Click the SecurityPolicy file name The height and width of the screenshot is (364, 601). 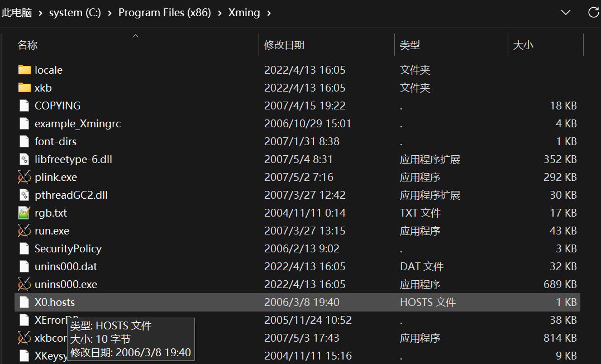tap(68, 248)
